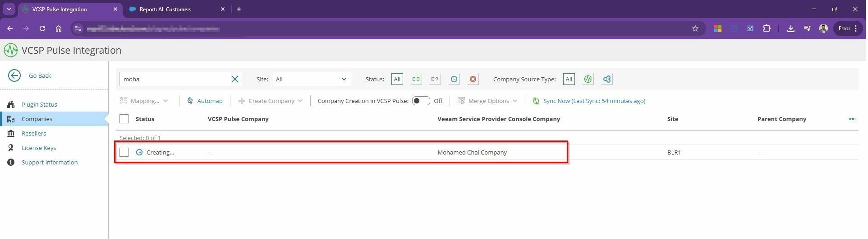Filter status by creating clock icon
Screen dimensions: 868x239
click(454, 79)
